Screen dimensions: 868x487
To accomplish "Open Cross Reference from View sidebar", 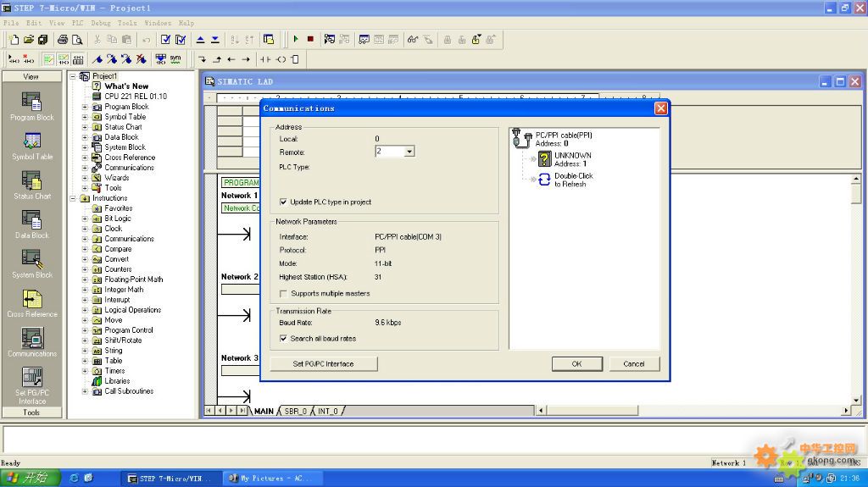I will 31,303.
